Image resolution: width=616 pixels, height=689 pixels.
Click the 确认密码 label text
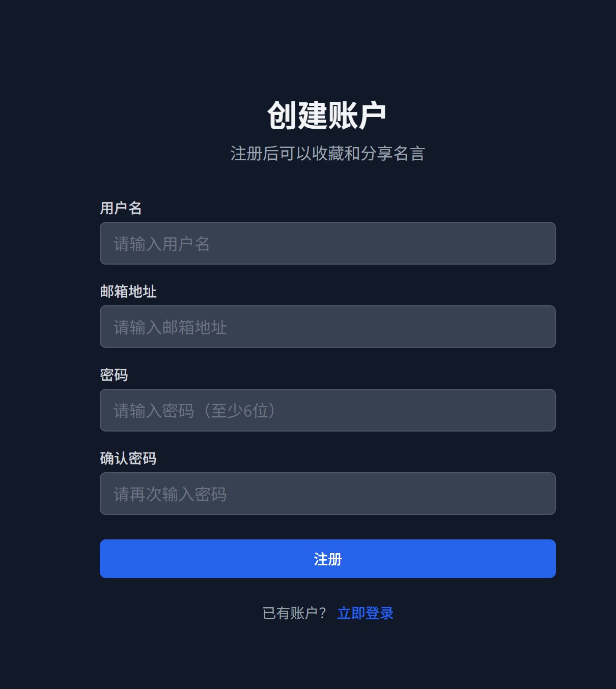pyautogui.click(x=128, y=458)
